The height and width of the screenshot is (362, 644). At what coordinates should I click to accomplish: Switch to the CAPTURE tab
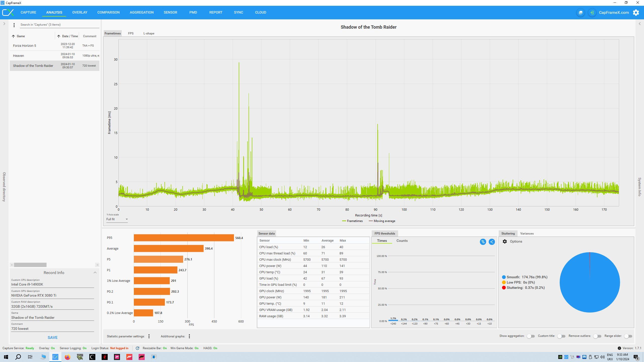point(28,12)
